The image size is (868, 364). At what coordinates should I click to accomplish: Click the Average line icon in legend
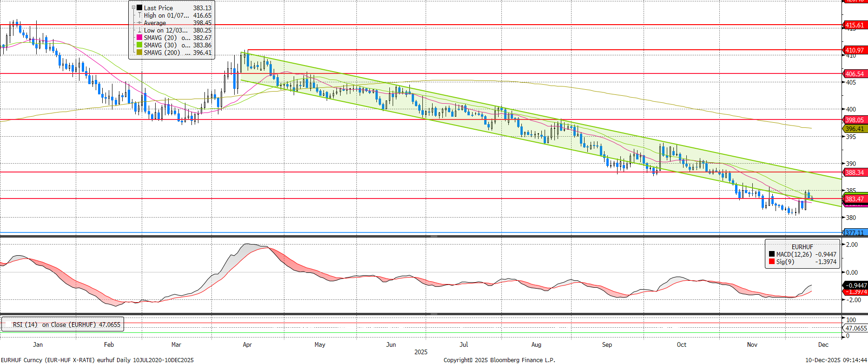(139, 23)
